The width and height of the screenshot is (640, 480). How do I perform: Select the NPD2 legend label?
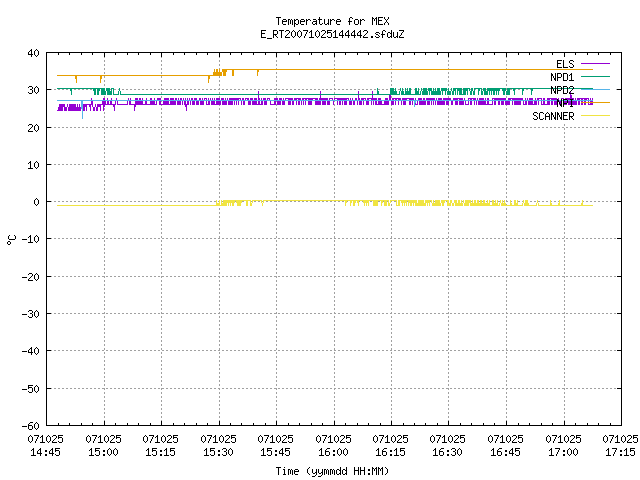(562, 90)
